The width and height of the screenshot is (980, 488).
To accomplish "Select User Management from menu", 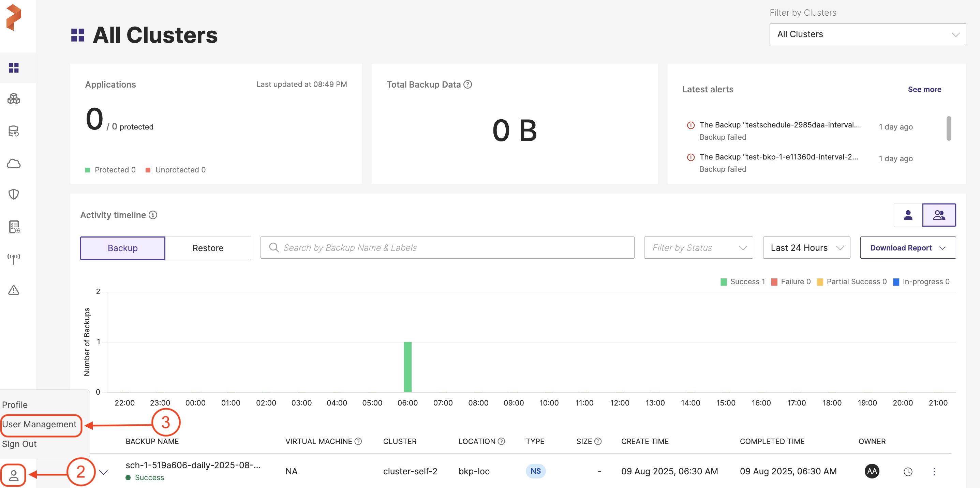I will coord(39,424).
